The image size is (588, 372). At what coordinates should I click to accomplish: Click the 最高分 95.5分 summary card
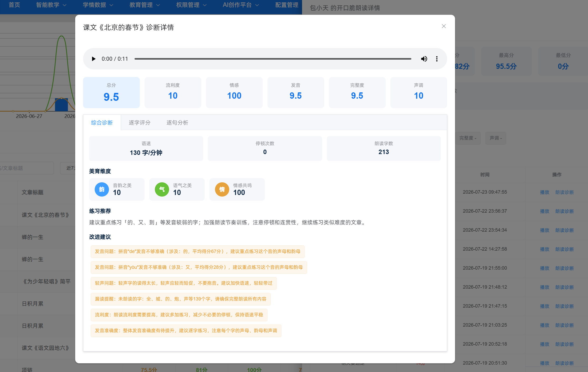(x=506, y=61)
